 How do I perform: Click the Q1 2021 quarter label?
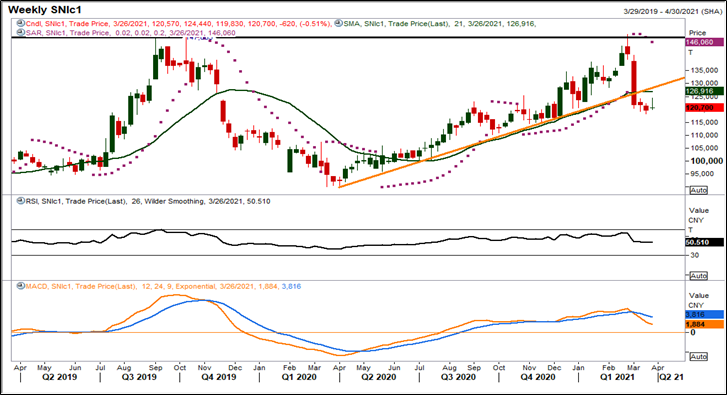(x=617, y=377)
